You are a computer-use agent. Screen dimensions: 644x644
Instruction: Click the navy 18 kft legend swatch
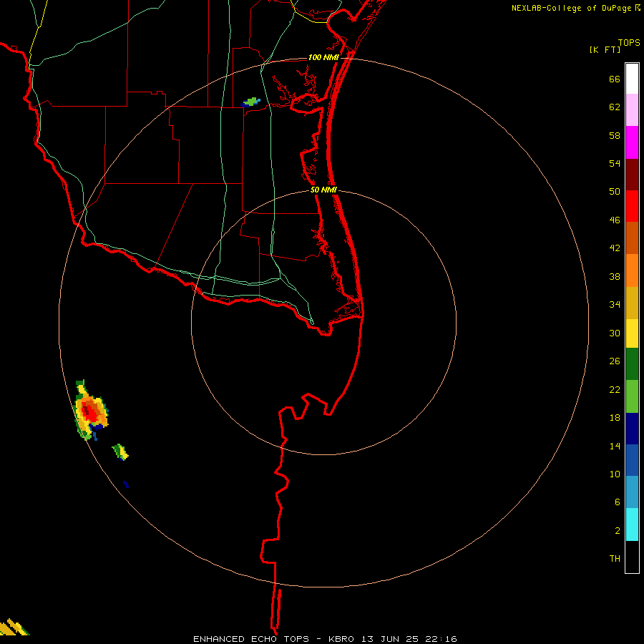click(x=632, y=429)
